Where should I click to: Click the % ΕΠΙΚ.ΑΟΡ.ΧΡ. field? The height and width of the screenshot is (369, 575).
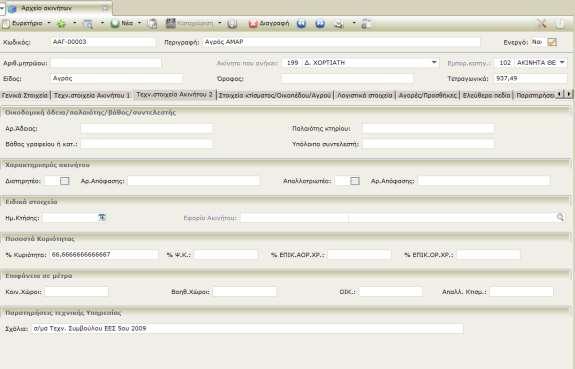(x=359, y=255)
